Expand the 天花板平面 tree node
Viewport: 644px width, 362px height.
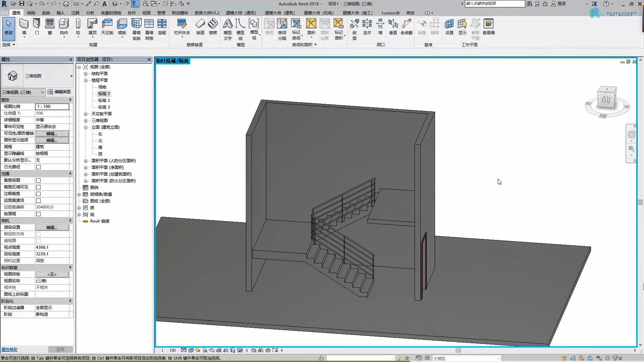click(86, 114)
